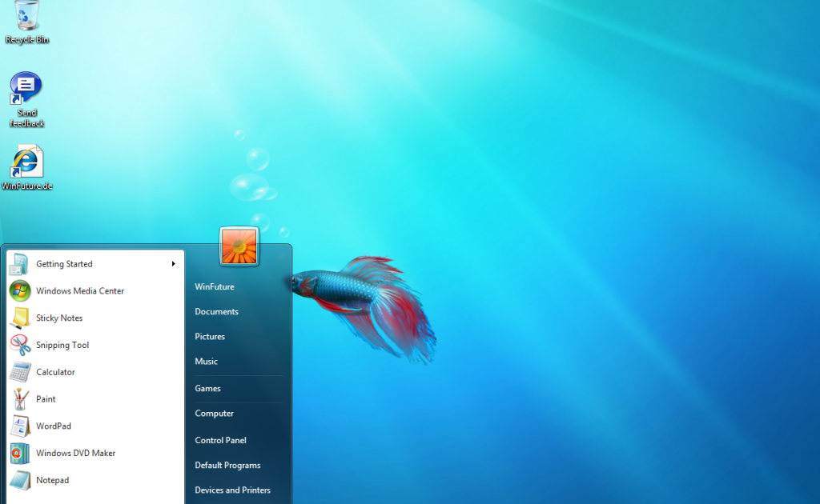Image resolution: width=820 pixels, height=504 pixels.
Task: Open Control Panel
Action: [x=220, y=439]
